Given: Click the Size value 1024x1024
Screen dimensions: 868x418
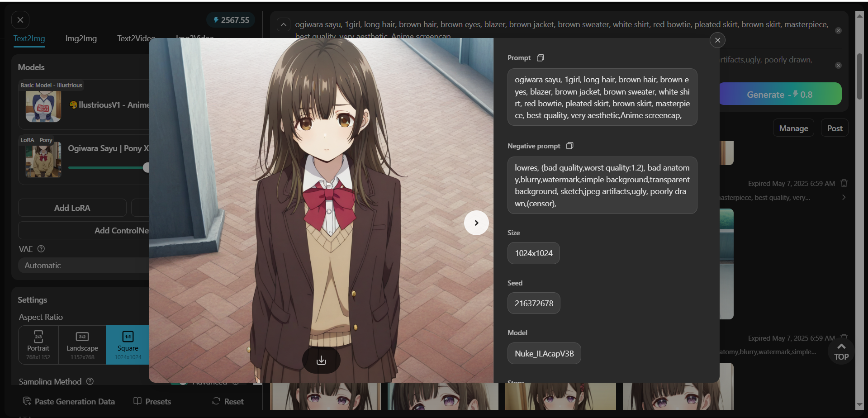Looking at the screenshot, I should point(534,253).
